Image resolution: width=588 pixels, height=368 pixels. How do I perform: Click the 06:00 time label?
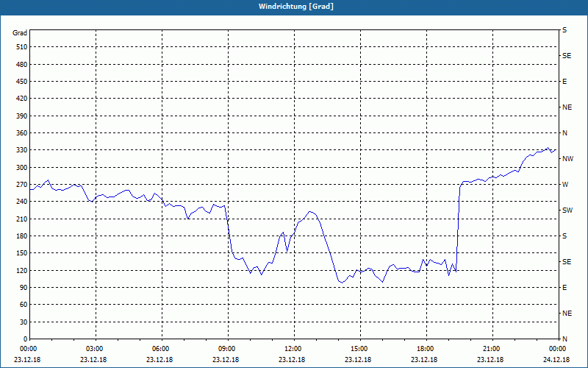pos(160,349)
